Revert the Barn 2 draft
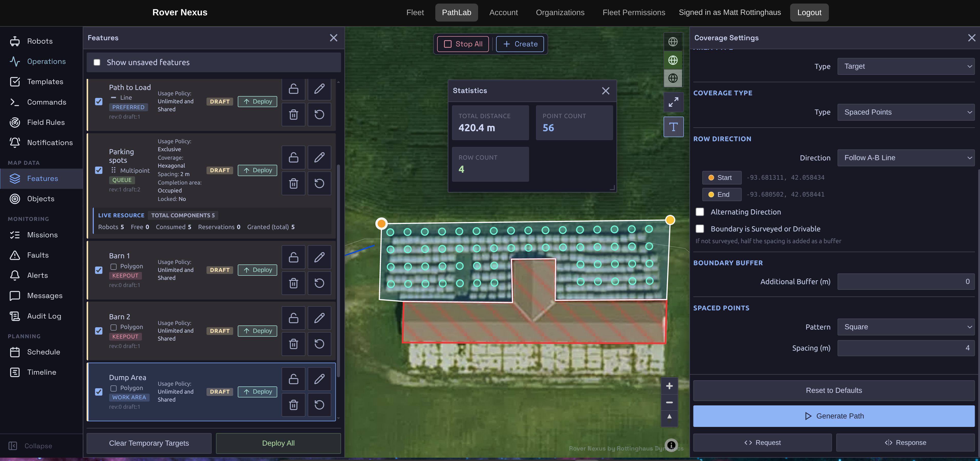980x461 pixels. click(319, 344)
